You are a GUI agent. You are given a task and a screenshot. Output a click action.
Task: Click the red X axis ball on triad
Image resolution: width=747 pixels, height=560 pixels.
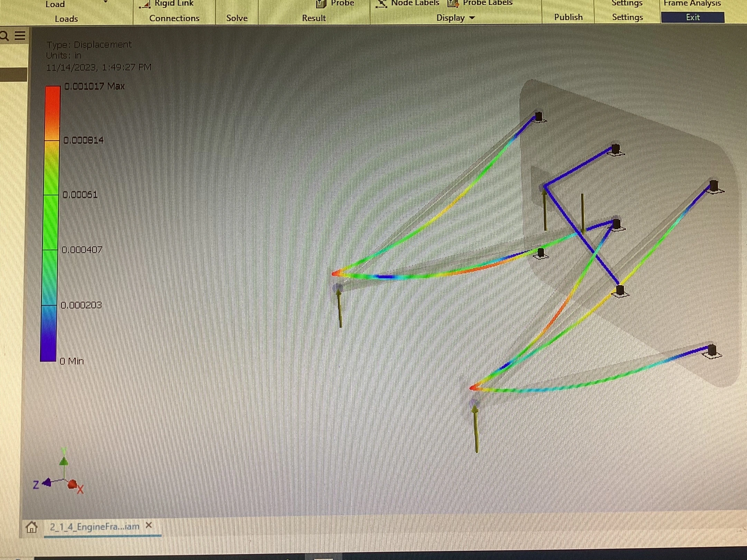72,484
